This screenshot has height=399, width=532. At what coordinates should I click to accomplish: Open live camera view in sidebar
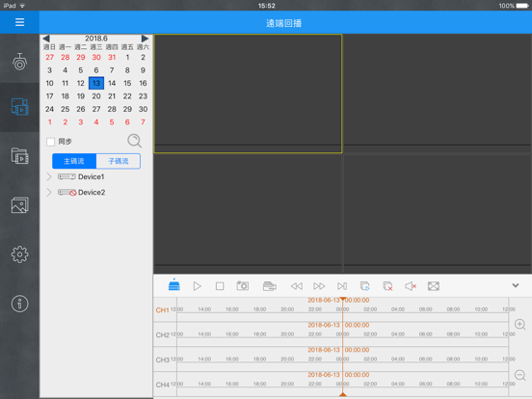tap(19, 62)
